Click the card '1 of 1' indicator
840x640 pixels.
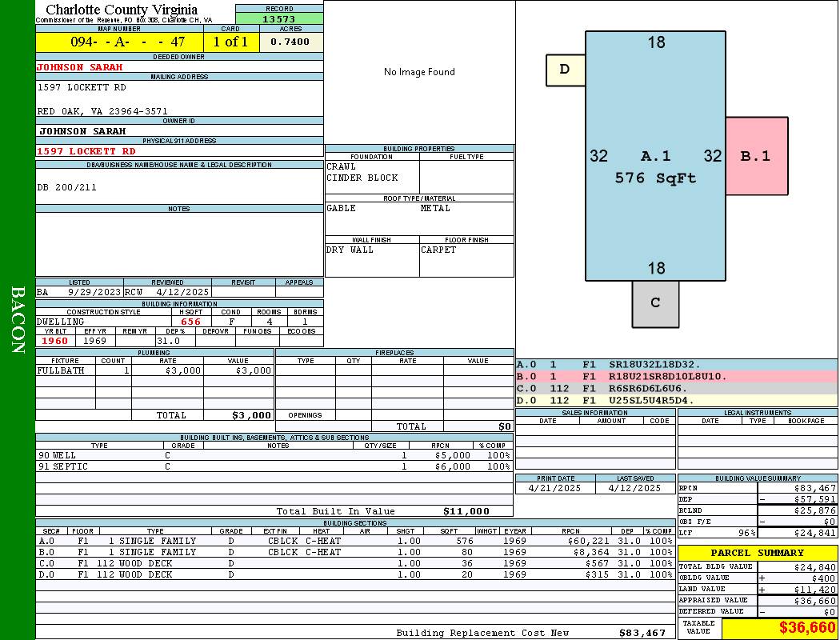[230, 42]
